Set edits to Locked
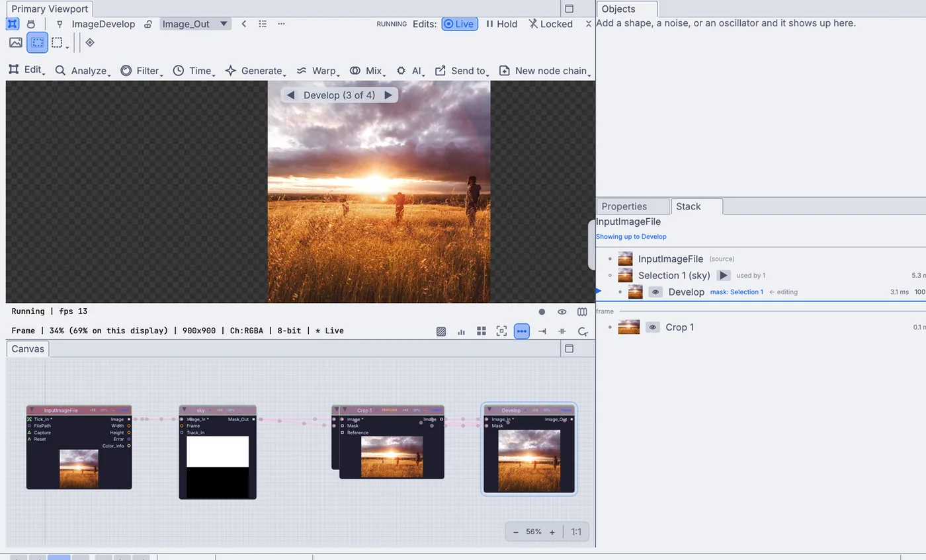This screenshot has height=560, width=926. pyautogui.click(x=550, y=24)
